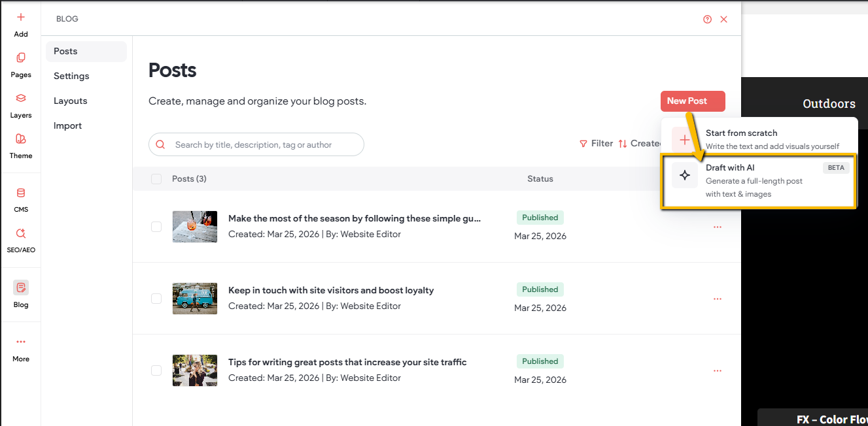Open the Pages panel icon

click(x=21, y=58)
